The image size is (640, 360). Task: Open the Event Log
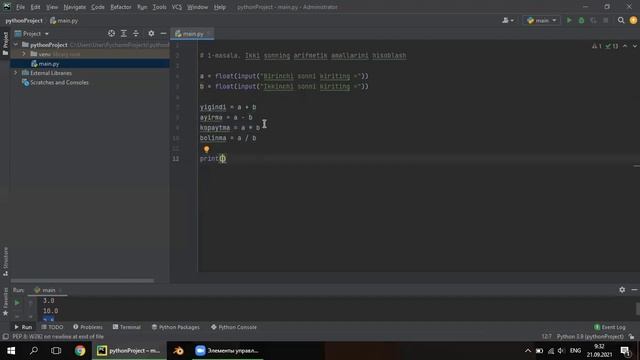[610, 327]
